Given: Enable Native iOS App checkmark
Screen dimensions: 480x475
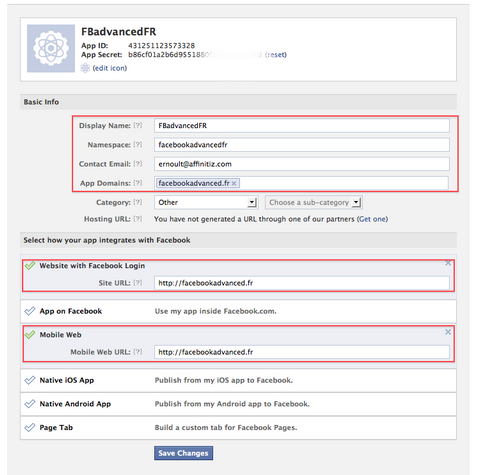Looking at the screenshot, I should click(30, 380).
